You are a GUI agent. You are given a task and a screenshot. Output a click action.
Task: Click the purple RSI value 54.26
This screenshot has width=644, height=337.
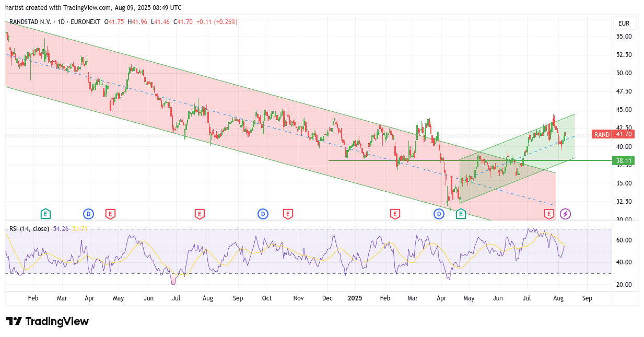pyautogui.click(x=61, y=229)
